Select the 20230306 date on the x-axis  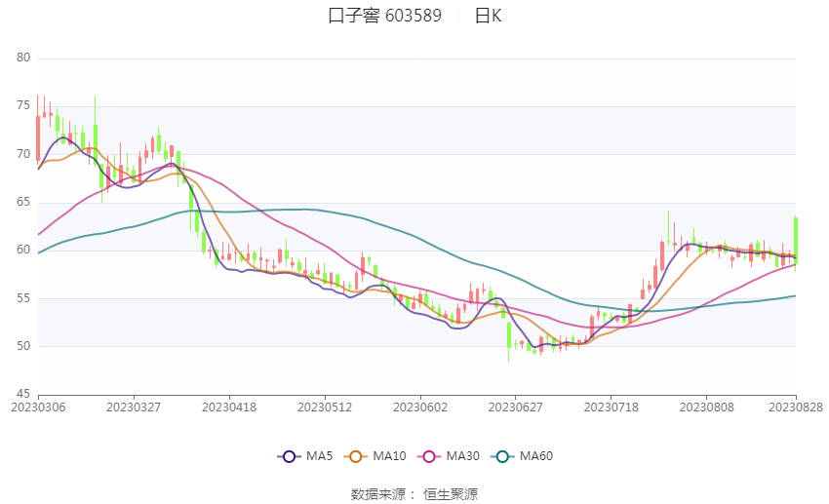tap(38, 407)
